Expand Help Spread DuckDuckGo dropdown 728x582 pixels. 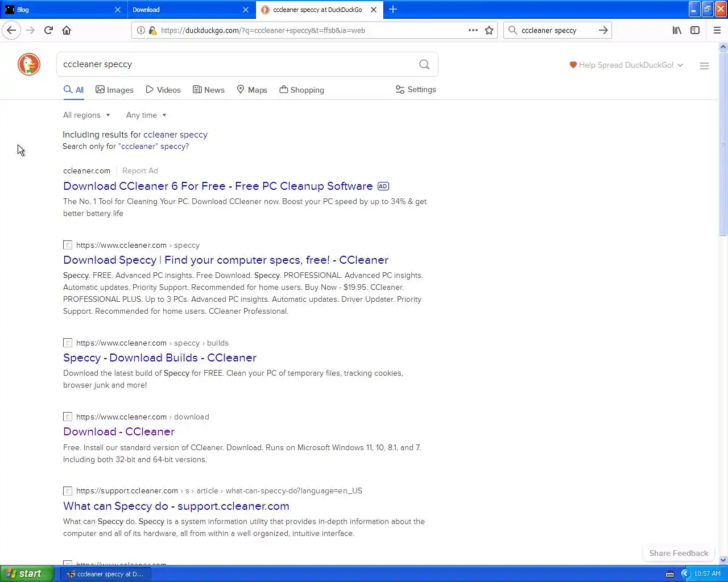click(626, 65)
